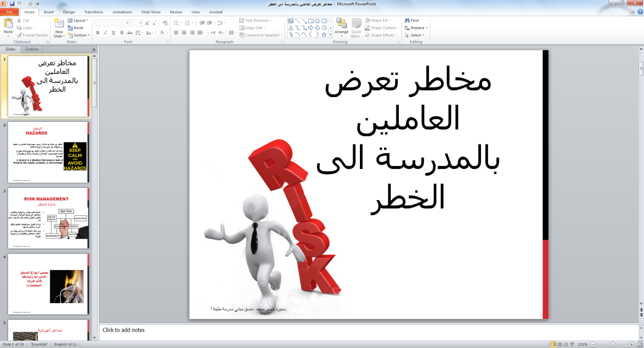Image resolution: width=644 pixels, height=348 pixels.
Task: Click the Paste clipboard icon
Action: [8, 23]
